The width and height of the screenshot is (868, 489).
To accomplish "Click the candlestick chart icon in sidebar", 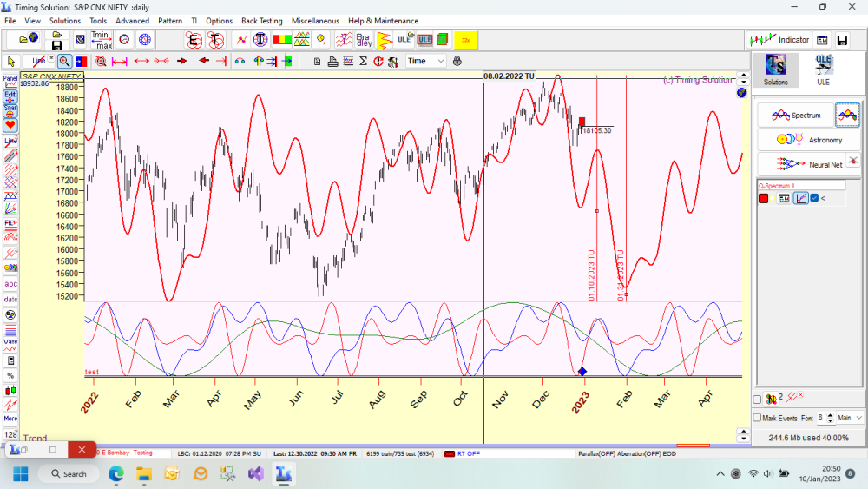I will [10, 391].
